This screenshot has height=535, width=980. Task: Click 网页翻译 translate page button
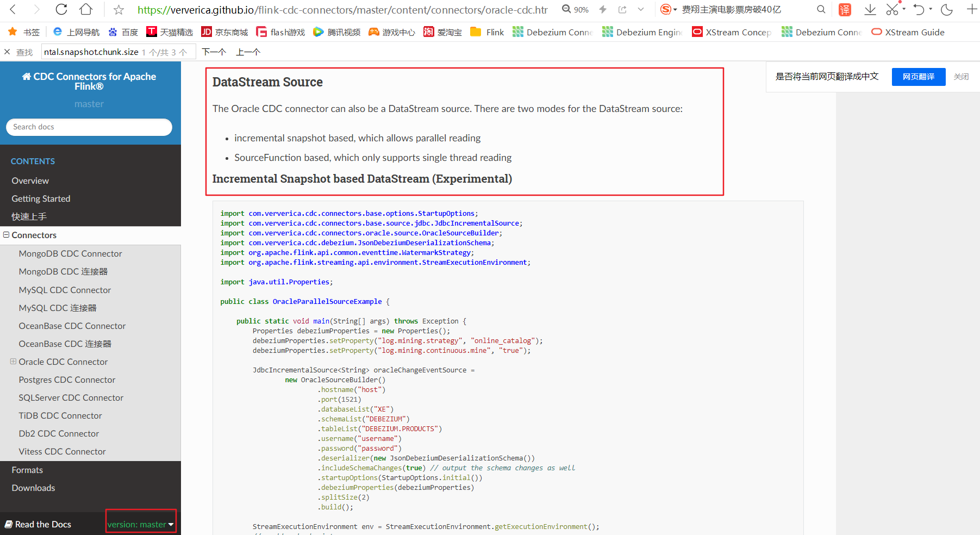(x=919, y=77)
